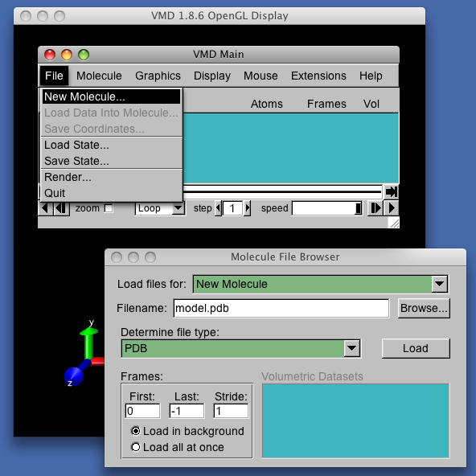Viewport: 476px width, 476px height.
Task: Click the First frame field
Action: click(x=142, y=411)
